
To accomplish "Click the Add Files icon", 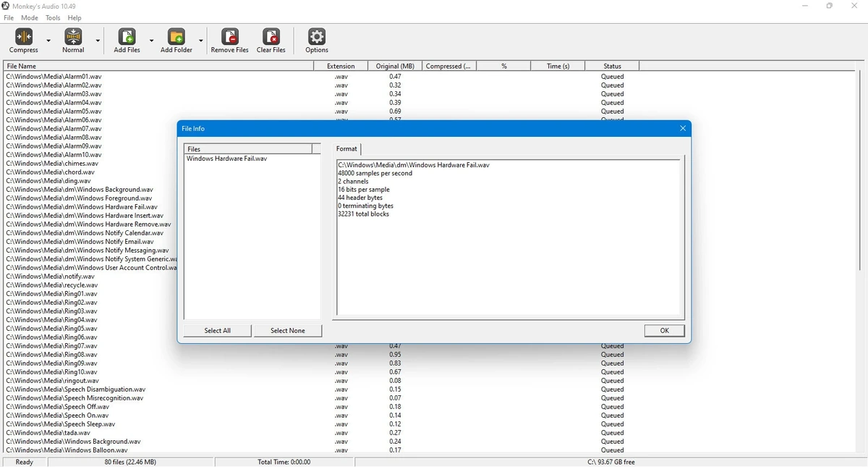I will (127, 36).
